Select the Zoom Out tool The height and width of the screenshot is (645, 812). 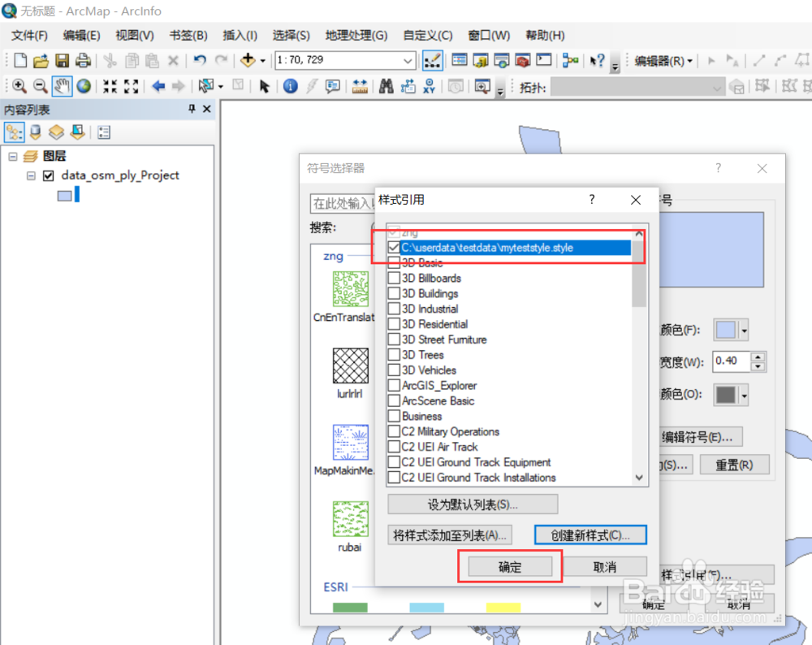coord(41,86)
